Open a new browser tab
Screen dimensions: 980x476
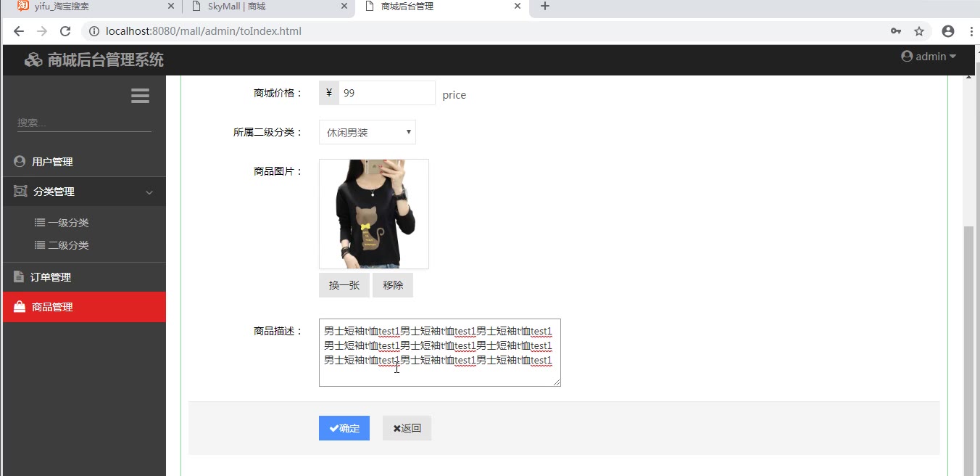pyautogui.click(x=545, y=7)
